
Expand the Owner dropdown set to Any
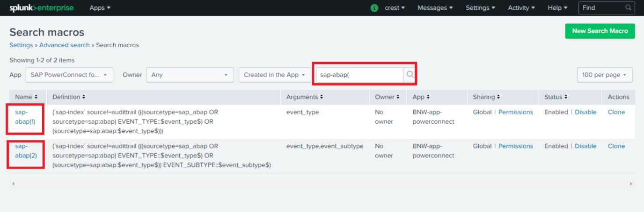pos(190,75)
